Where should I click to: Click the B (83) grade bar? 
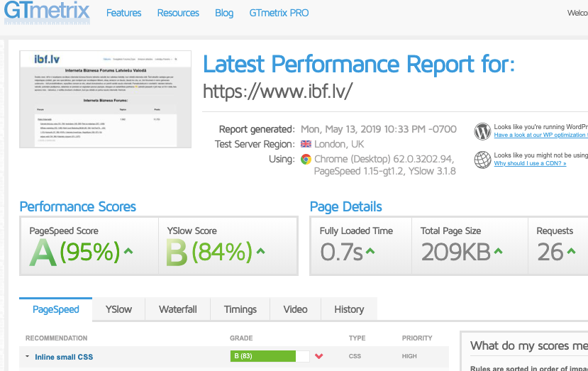coord(263,356)
